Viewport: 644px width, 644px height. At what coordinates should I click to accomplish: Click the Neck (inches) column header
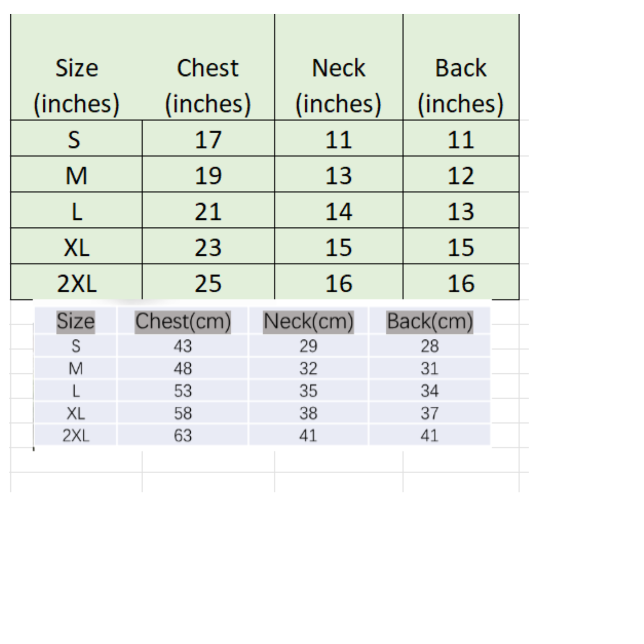[338, 86]
